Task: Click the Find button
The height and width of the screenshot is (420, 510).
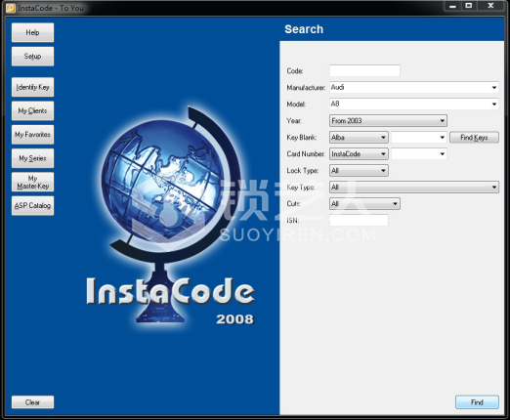Action: click(x=477, y=402)
